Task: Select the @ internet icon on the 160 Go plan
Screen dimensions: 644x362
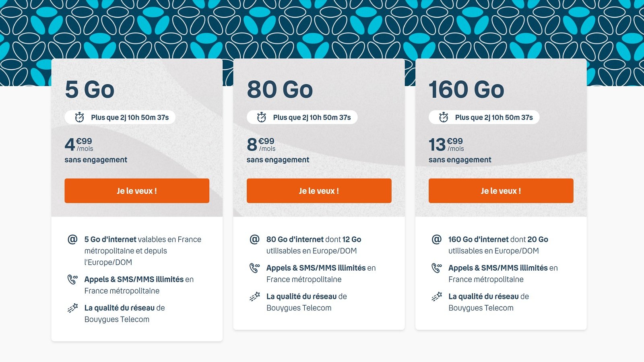Action: 436,239
